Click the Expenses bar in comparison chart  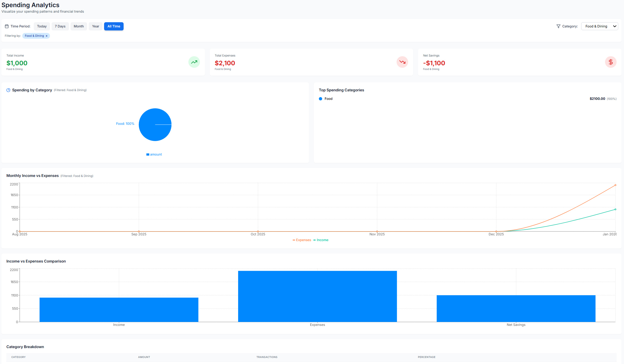[317, 296]
